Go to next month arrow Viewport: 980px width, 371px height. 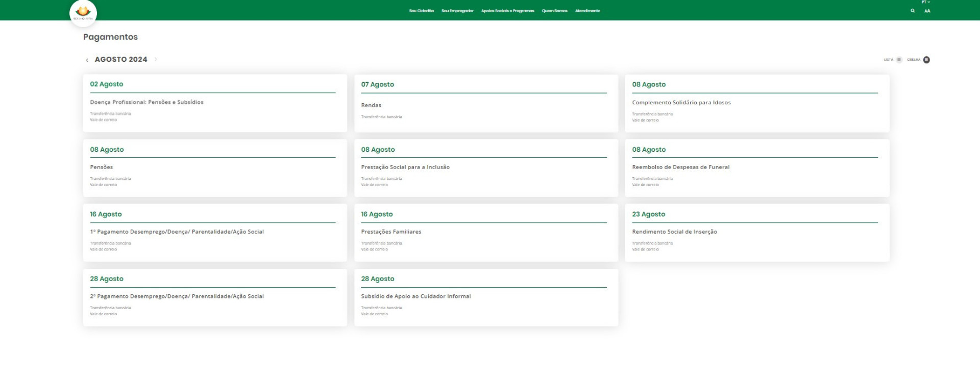(x=156, y=59)
